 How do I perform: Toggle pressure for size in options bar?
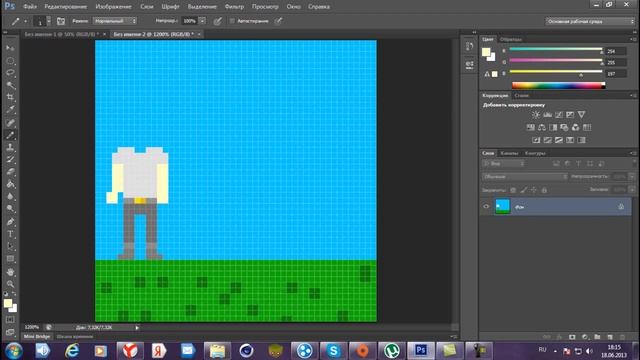click(278, 21)
